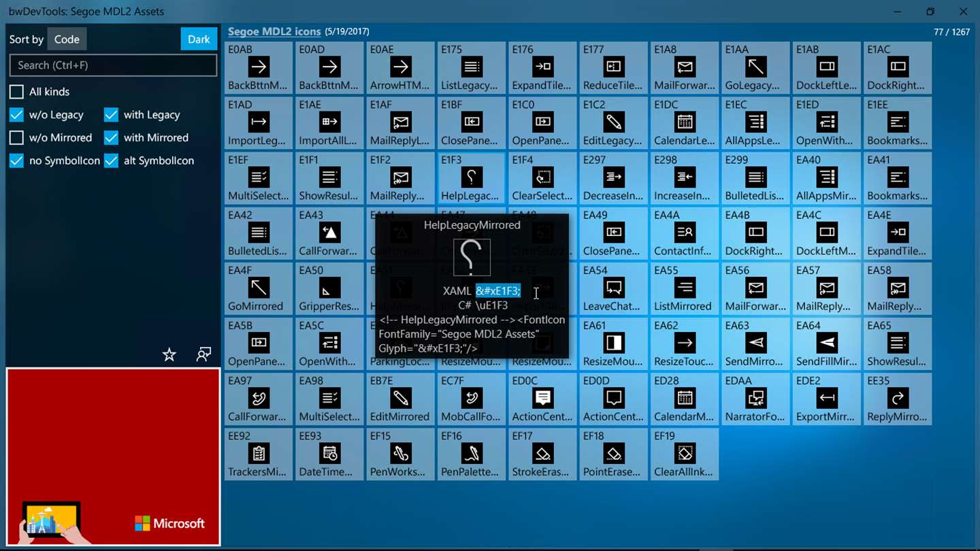Select the EA97 CallForwar phone icon
The width and height of the screenshot is (980, 551).
tap(259, 399)
